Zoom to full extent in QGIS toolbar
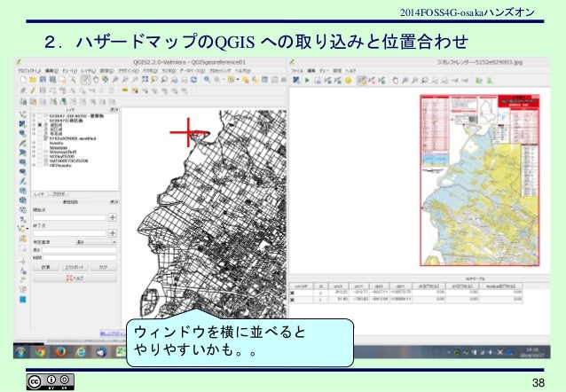 click(145, 80)
